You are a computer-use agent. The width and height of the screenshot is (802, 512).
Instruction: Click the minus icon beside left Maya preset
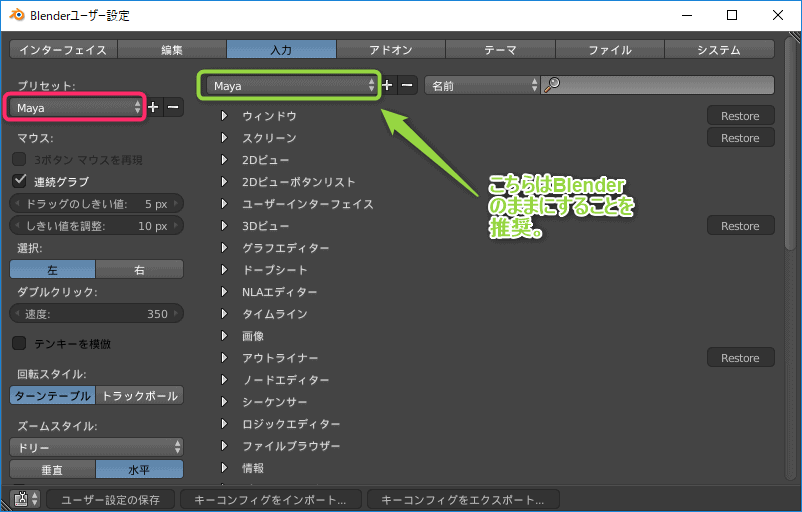coord(173,107)
